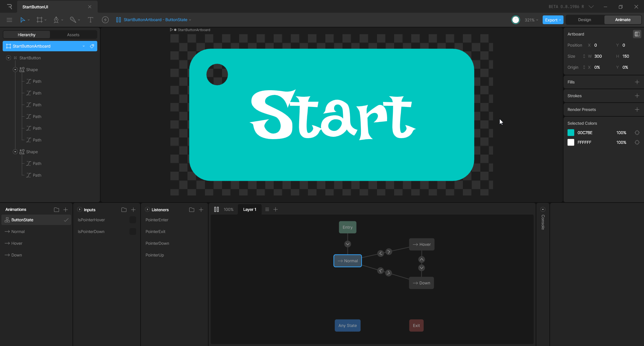Screen dimensions: 644x346
Task: Select the Pen tool in toolbar
Action: click(x=56, y=20)
